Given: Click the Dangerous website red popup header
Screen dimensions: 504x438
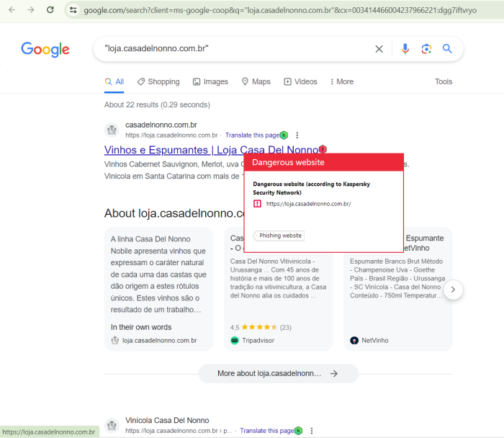Looking at the screenshot, I should click(324, 162).
